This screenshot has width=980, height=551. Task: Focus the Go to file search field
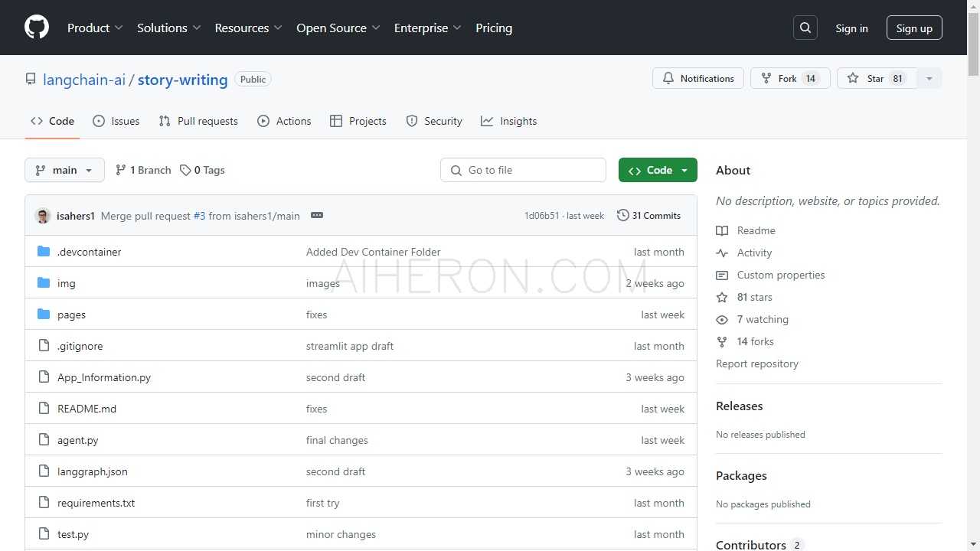523,170
